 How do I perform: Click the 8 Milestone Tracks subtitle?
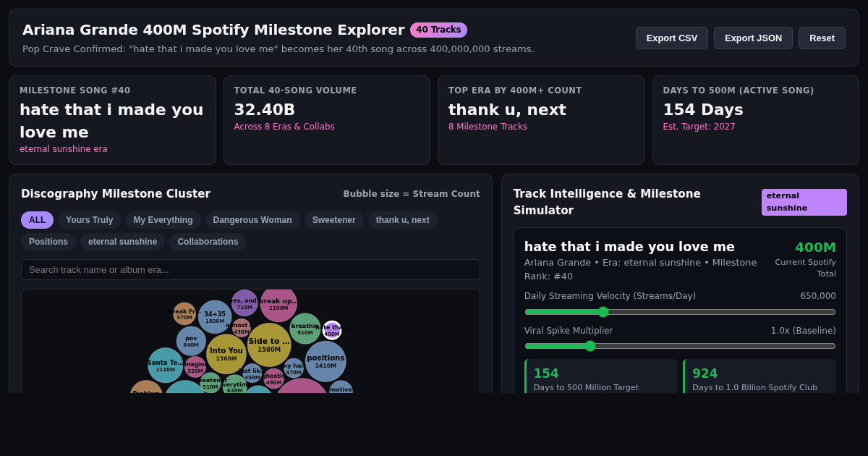point(488,127)
